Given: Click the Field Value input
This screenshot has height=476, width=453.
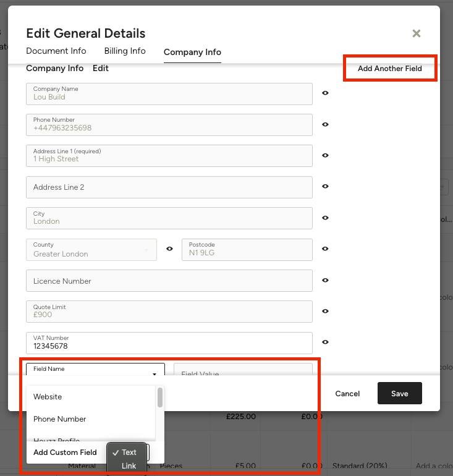Looking at the screenshot, I should tap(243, 370).
